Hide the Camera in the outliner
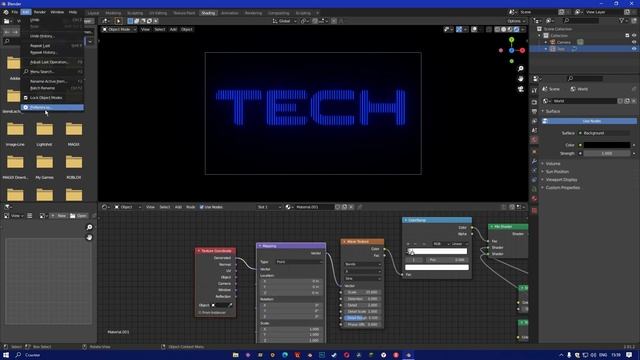The height and width of the screenshot is (360, 640). (634, 42)
